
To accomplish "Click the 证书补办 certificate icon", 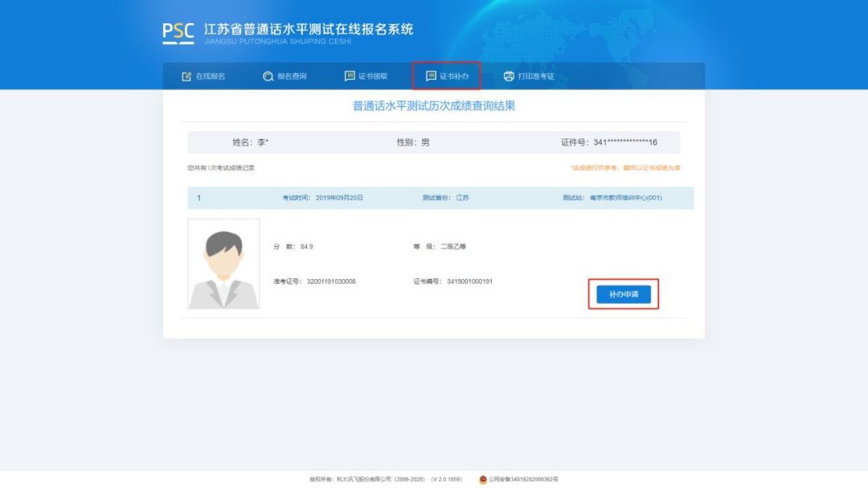I will [431, 76].
